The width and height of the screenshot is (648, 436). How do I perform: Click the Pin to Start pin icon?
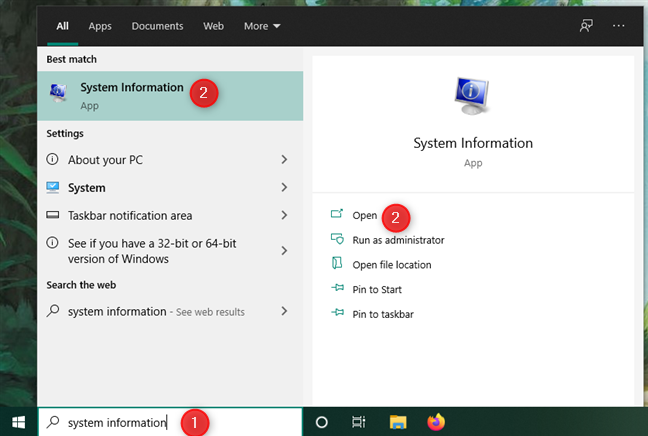(x=338, y=288)
